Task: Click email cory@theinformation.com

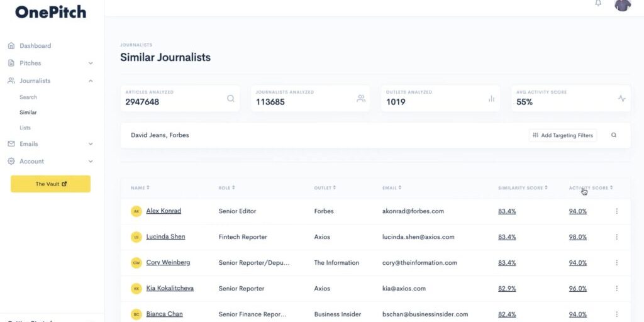Action: [x=419, y=263]
